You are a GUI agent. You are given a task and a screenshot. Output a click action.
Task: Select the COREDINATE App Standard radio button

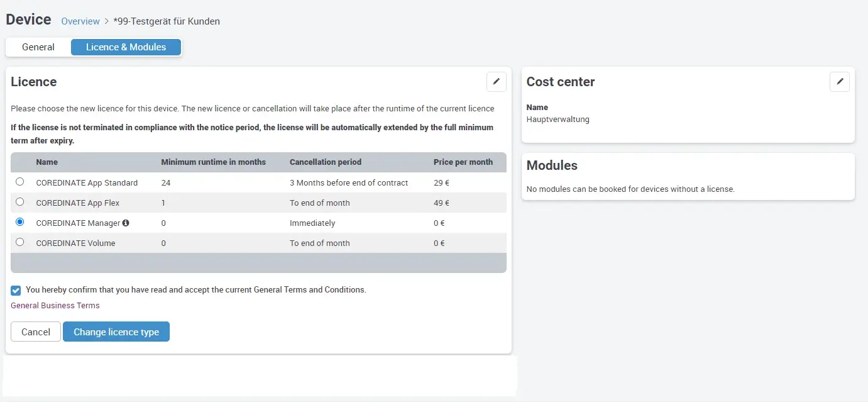pos(20,182)
